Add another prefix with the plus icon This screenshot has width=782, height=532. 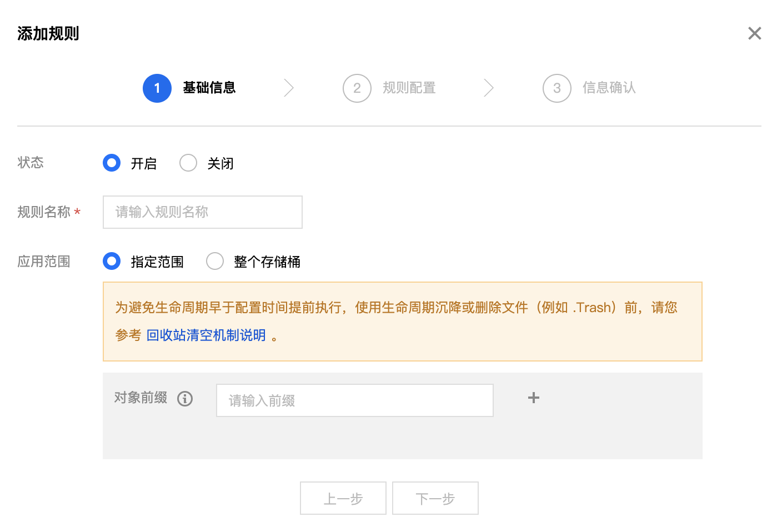(x=533, y=398)
